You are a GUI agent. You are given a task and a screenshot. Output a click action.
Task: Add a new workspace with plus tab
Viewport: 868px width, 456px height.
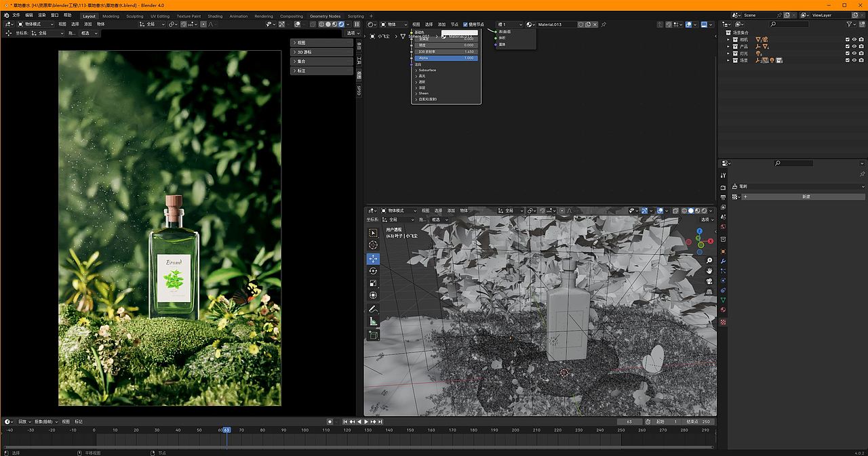(371, 16)
